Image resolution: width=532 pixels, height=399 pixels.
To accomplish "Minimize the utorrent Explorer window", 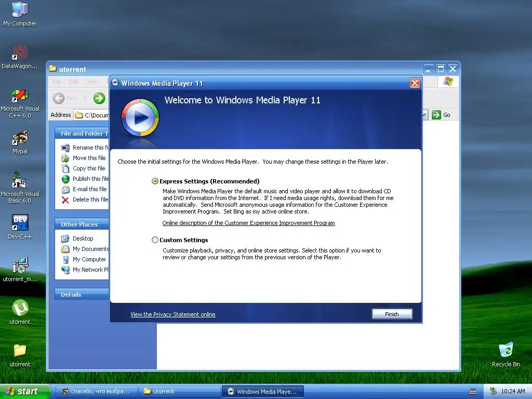I will pos(429,69).
